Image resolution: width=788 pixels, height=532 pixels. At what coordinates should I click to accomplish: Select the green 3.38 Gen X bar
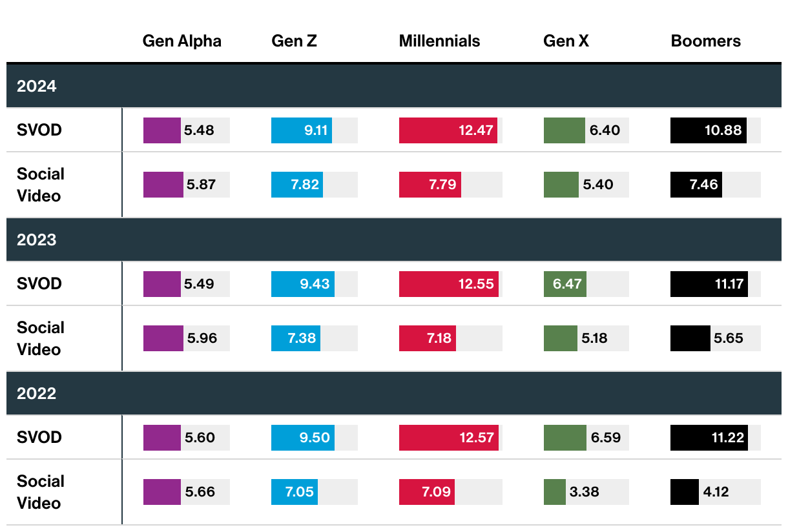554,492
